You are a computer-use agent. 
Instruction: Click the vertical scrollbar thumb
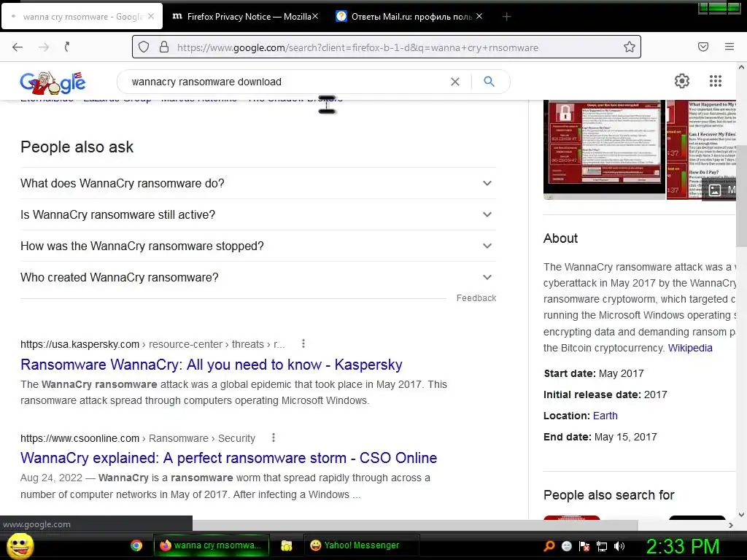point(741,196)
